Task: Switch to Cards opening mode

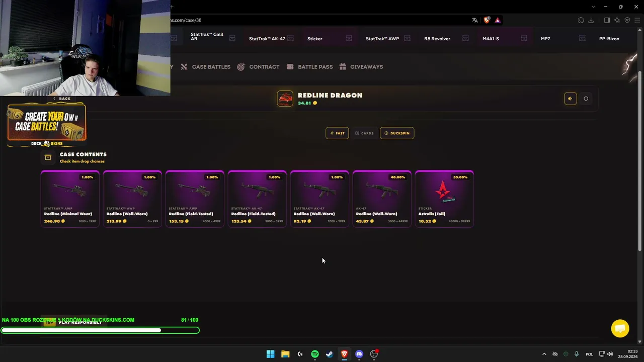Action: [364, 133]
